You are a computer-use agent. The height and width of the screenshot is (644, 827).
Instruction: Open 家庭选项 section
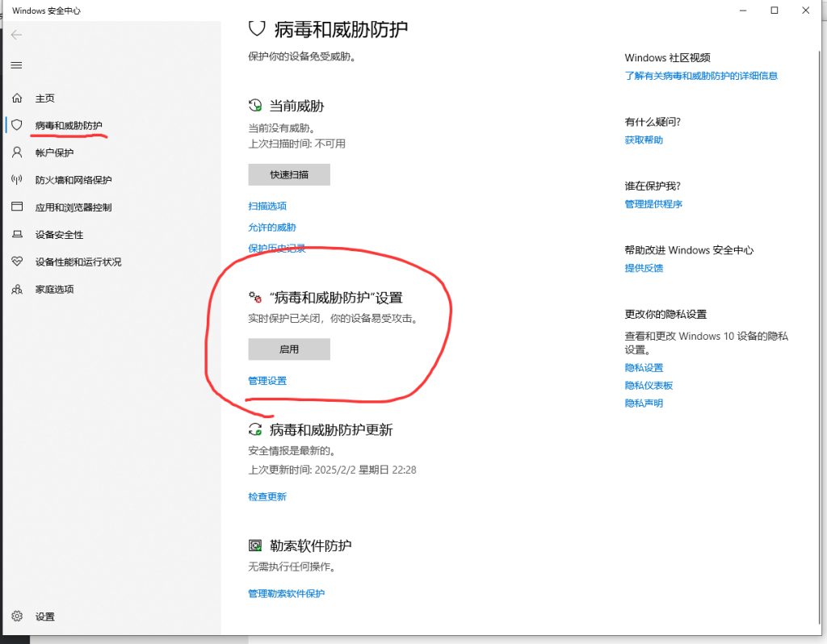tap(54, 290)
